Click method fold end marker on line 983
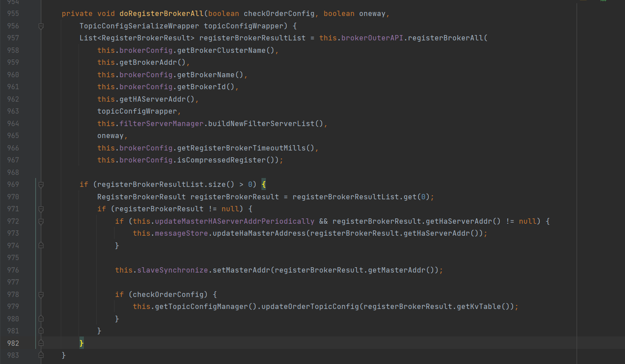The image size is (625, 364). [x=41, y=355]
